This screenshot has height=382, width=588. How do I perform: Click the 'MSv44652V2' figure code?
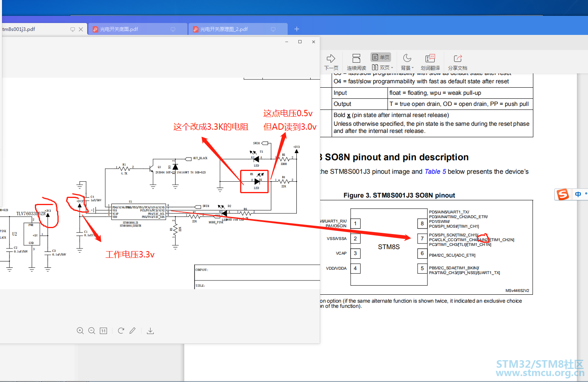click(517, 291)
